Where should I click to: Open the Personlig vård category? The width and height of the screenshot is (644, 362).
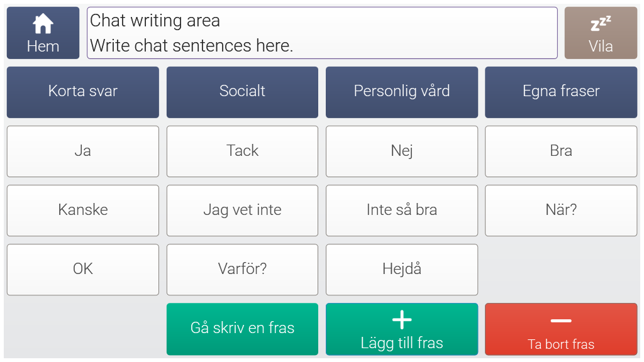[402, 92]
